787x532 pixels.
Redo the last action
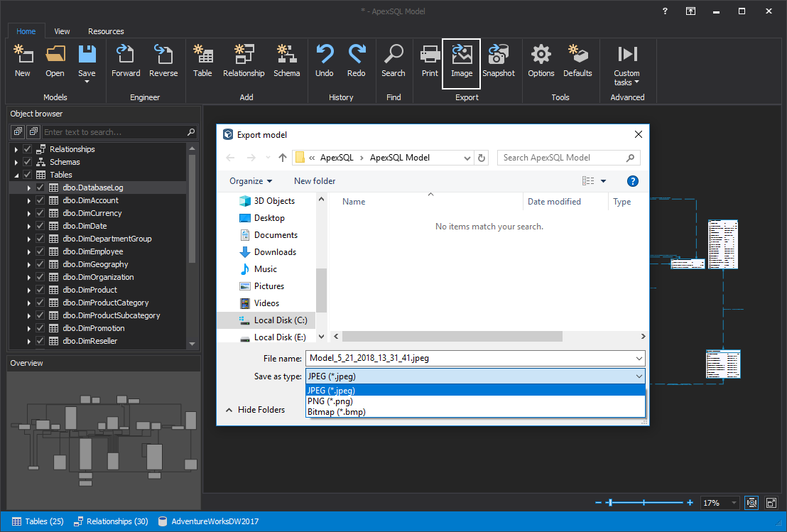point(357,60)
